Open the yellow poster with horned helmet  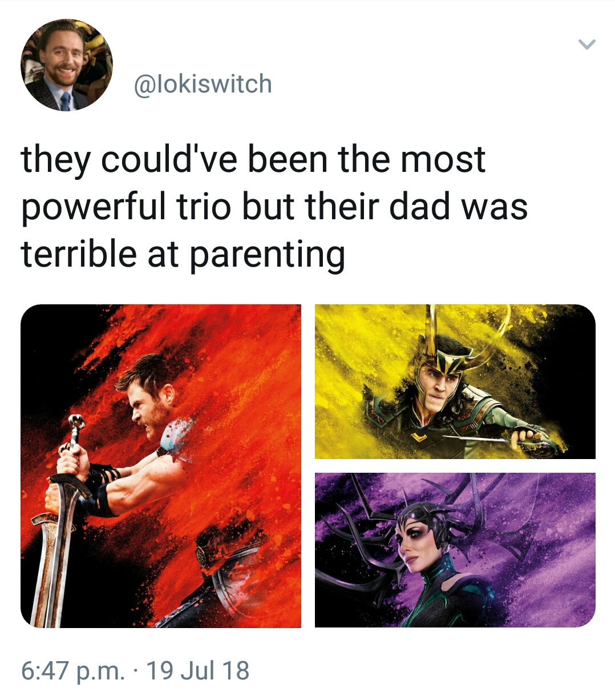coord(455,381)
